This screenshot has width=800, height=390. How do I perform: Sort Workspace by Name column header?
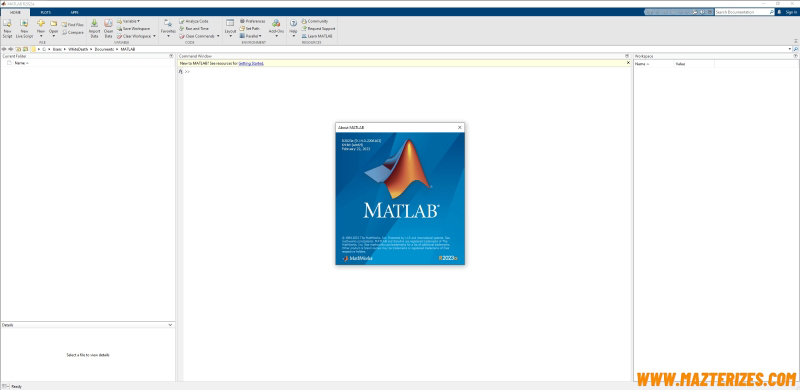654,64
